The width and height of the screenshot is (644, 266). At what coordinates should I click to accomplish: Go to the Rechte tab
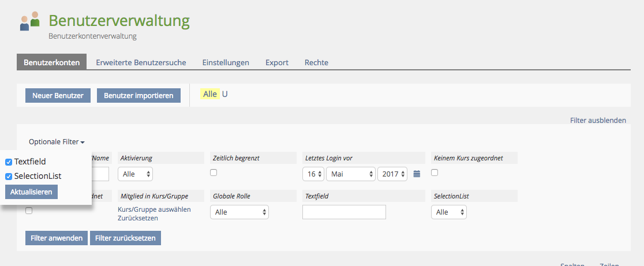[316, 62]
